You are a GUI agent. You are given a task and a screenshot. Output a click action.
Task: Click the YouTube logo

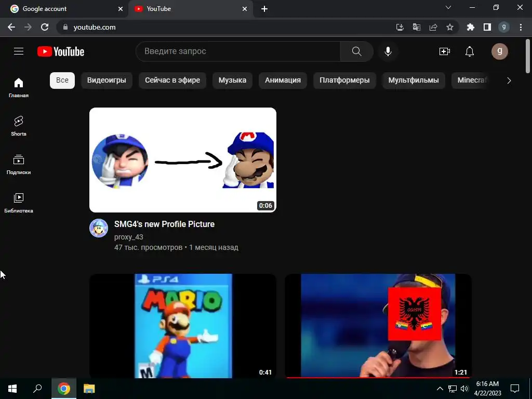coord(61,51)
